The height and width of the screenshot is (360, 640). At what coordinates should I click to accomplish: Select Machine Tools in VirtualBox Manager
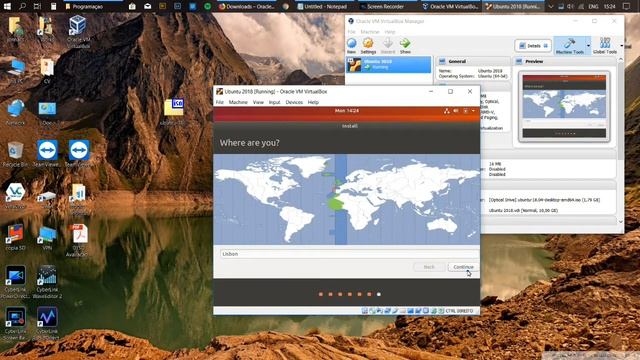(x=570, y=46)
